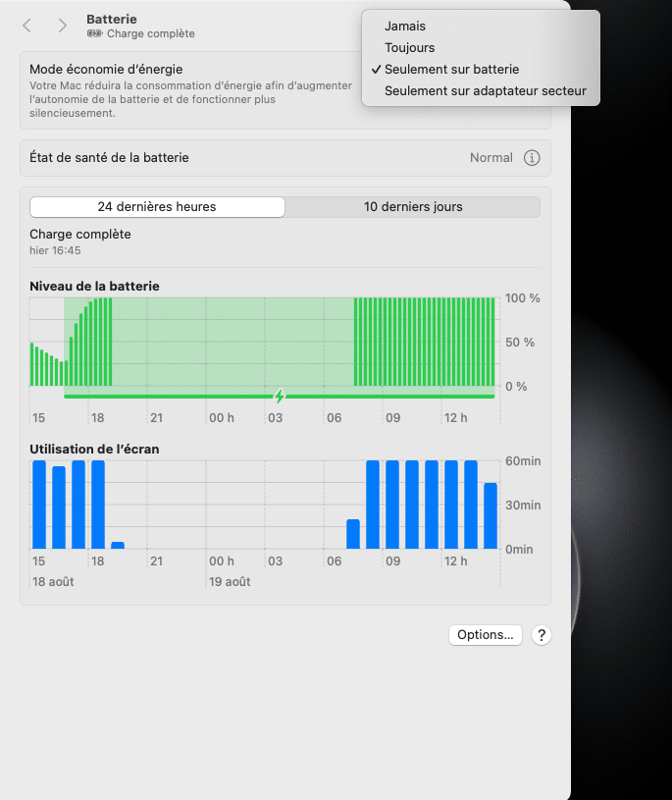
Task: Click the hier 16:45 timestamp
Action: [x=55, y=250]
